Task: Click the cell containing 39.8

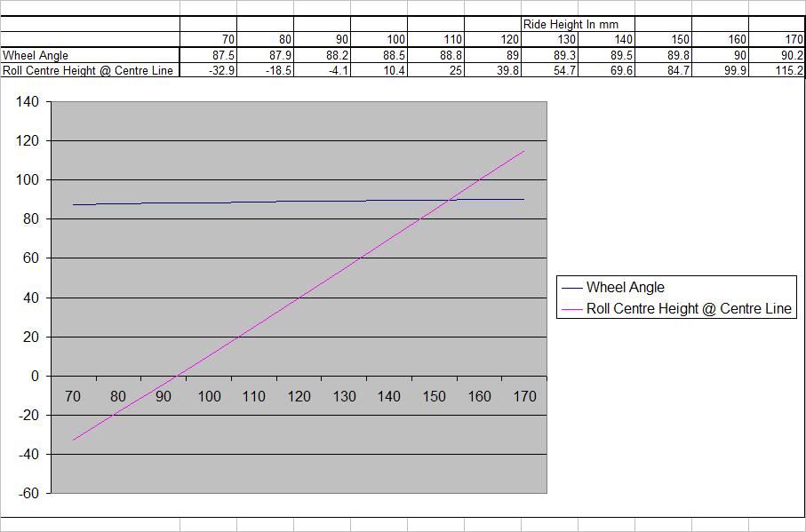Action: point(493,70)
